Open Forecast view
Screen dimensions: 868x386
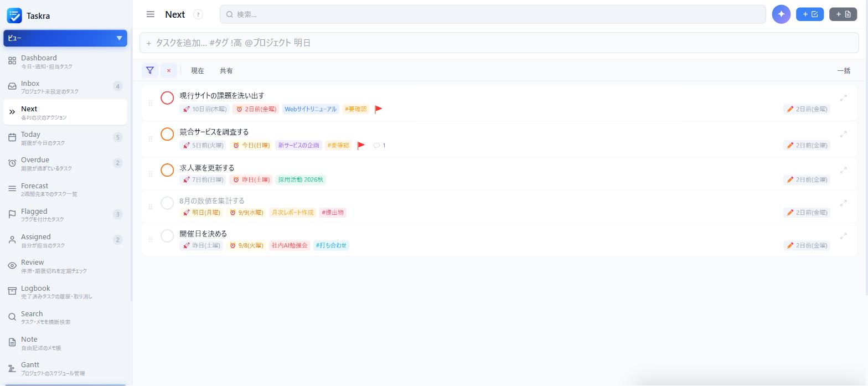click(x=65, y=189)
